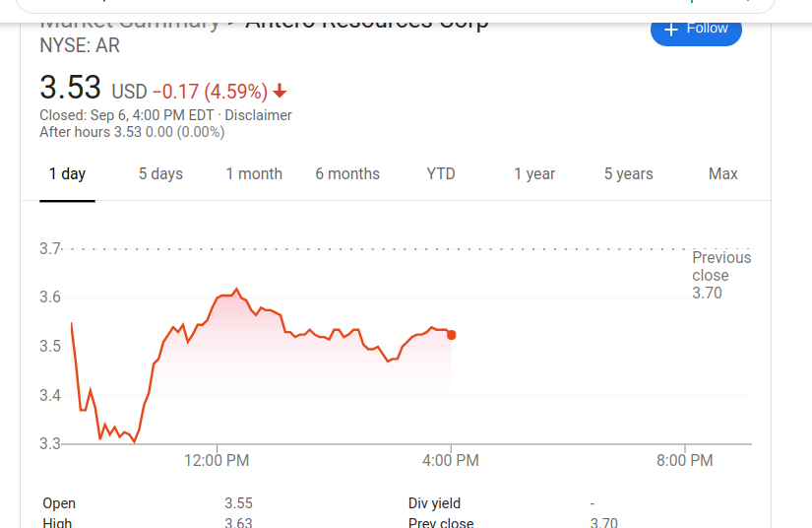This screenshot has height=528, width=812.
Task: Click the red down arrow icon
Action: 280,92
